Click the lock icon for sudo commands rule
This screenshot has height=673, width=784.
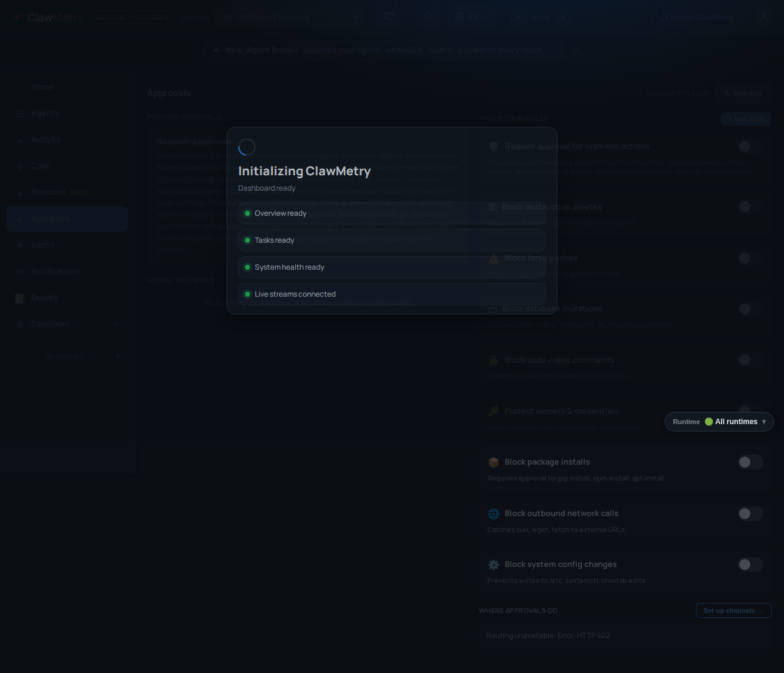494,360
